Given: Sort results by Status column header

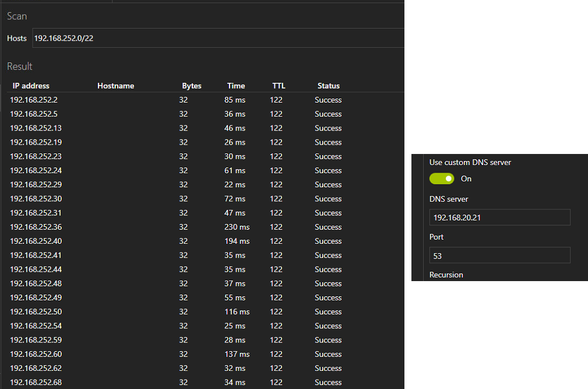Looking at the screenshot, I should (329, 86).
